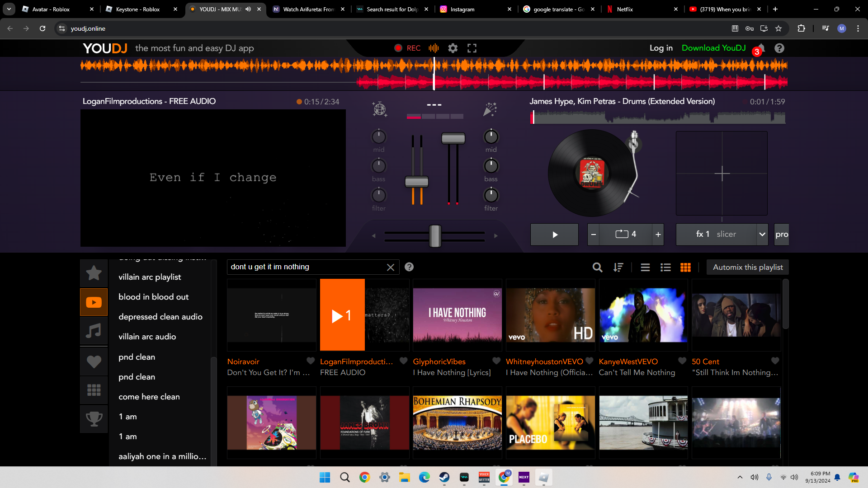Clear the search field text

(391, 267)
